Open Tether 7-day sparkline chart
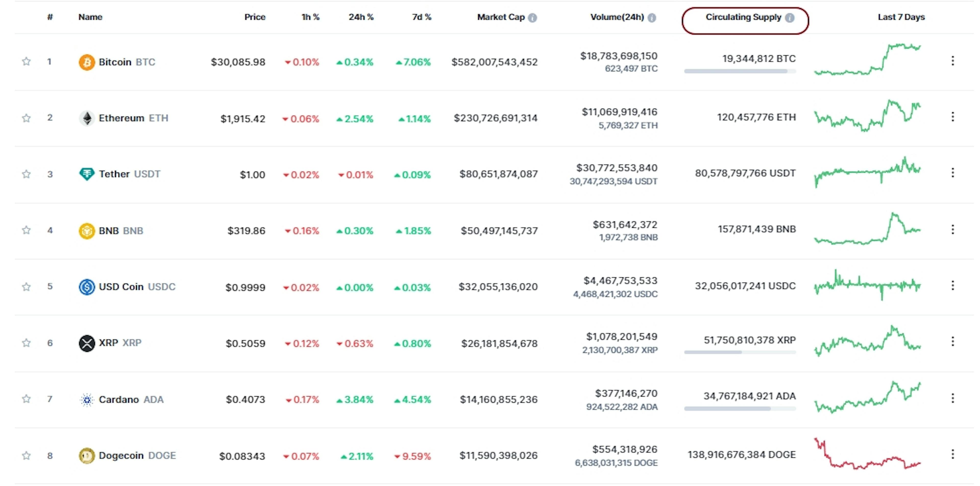980x486 pixels. (x=867, y=172)
